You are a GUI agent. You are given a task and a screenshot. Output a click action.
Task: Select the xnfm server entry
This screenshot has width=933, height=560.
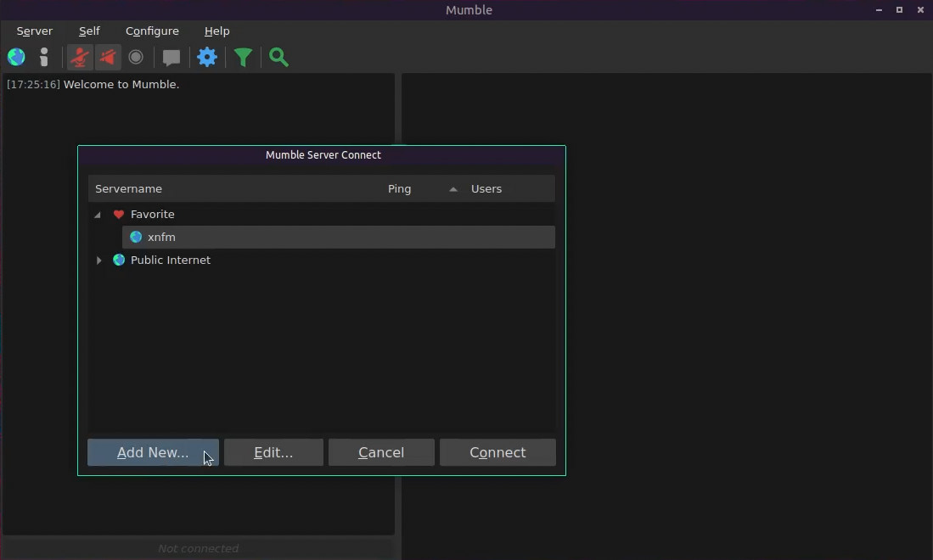tap(339, 238)
